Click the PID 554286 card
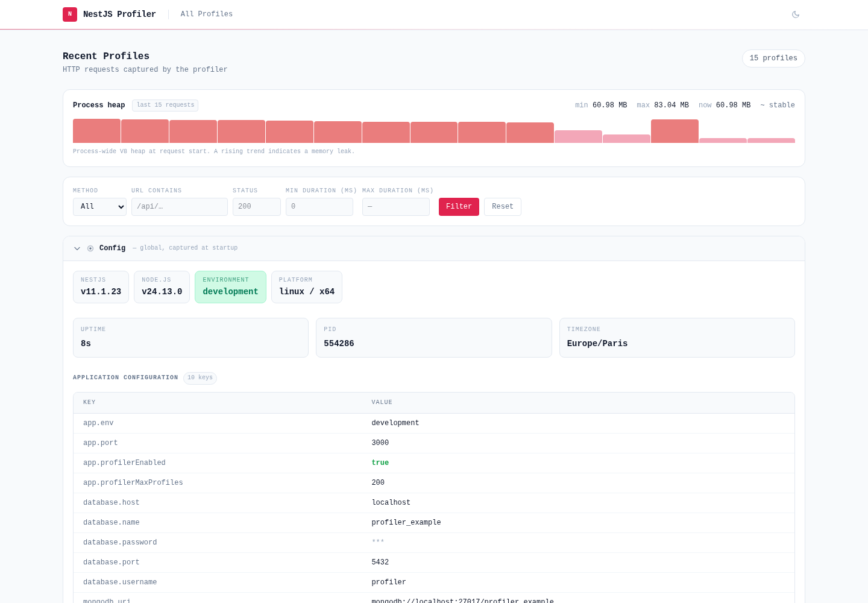The height and width of the screenshot is (603, 868). (434, 338)
